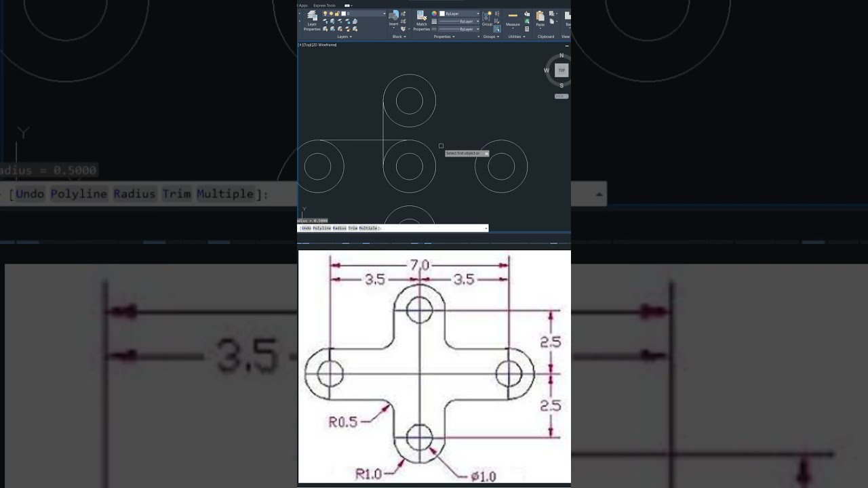
Task: Click the Match Layer icon
Action: coord(355,29)
